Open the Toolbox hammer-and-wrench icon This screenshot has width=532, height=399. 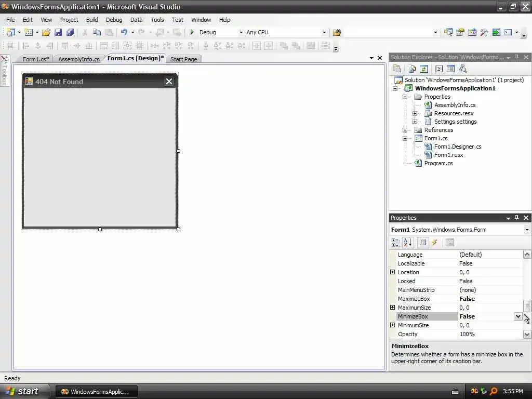pyautogui.click(x=484, y=32)
